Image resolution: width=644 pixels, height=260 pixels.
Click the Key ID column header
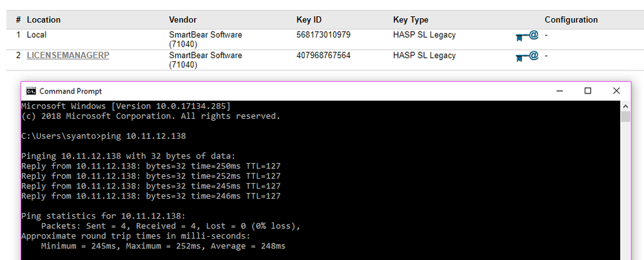click(311, 20)
